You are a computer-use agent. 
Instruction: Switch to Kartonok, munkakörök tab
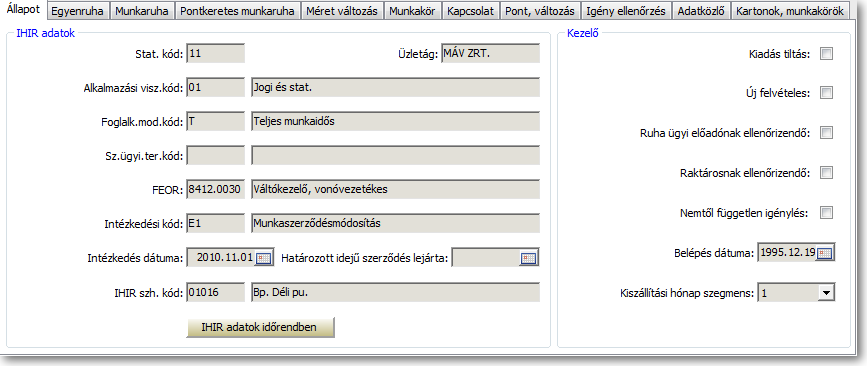pos(789,11)
